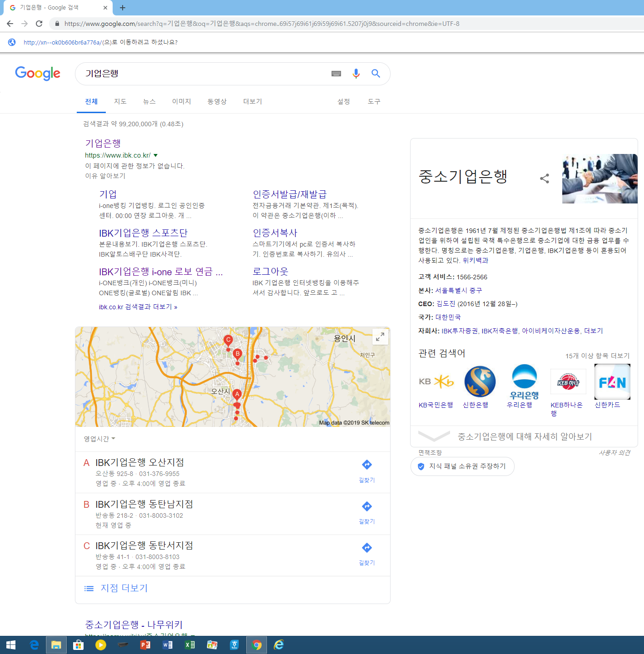Open Microsoft Store from taskbar
The height and width of the screenshot is (654, 644).
point(79,645)
